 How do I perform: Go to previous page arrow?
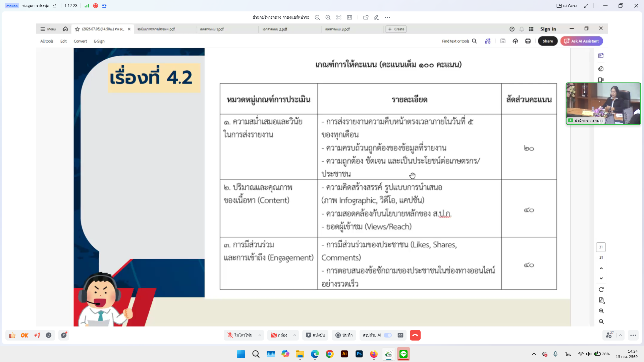point(601,268)
